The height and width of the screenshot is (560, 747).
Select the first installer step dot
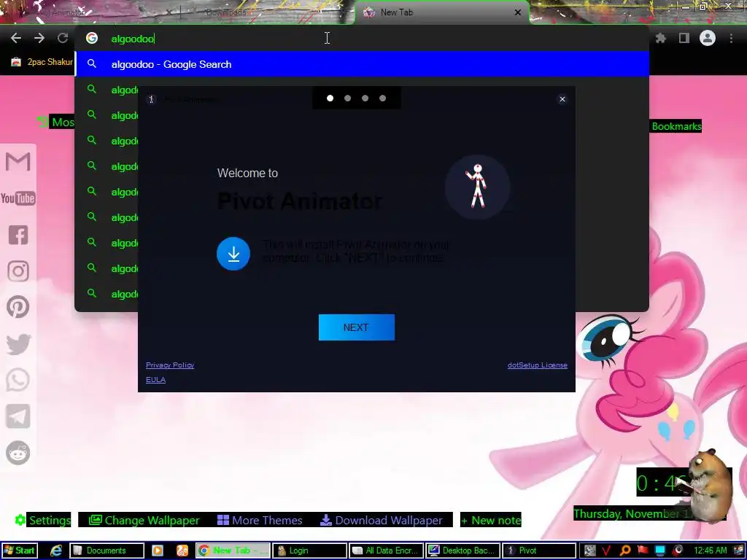[330, 98]
